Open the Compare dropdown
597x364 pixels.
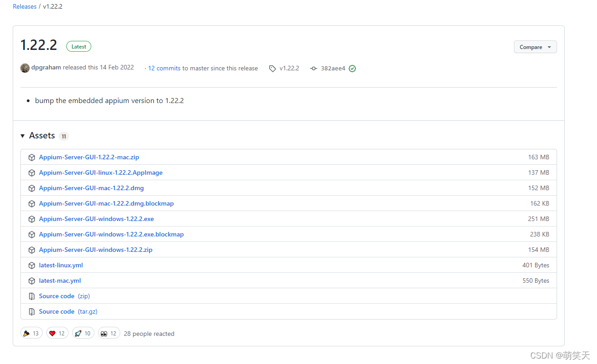pos(535,47)
